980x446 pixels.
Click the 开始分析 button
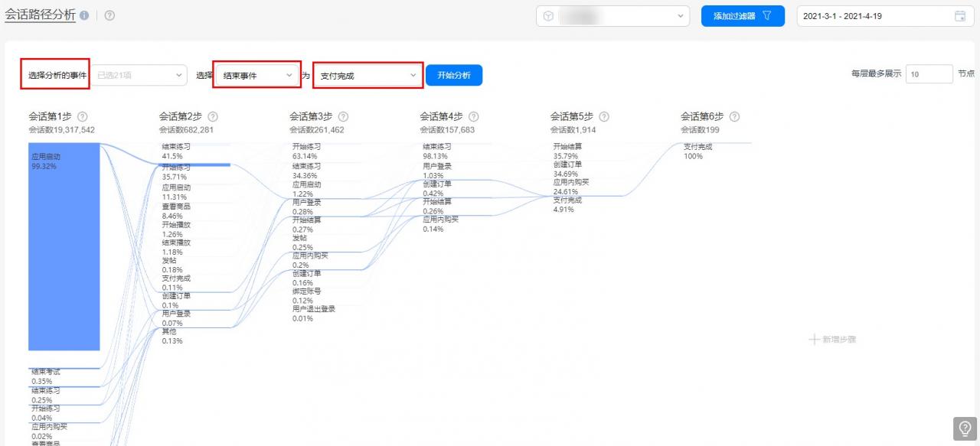[456, 75]
